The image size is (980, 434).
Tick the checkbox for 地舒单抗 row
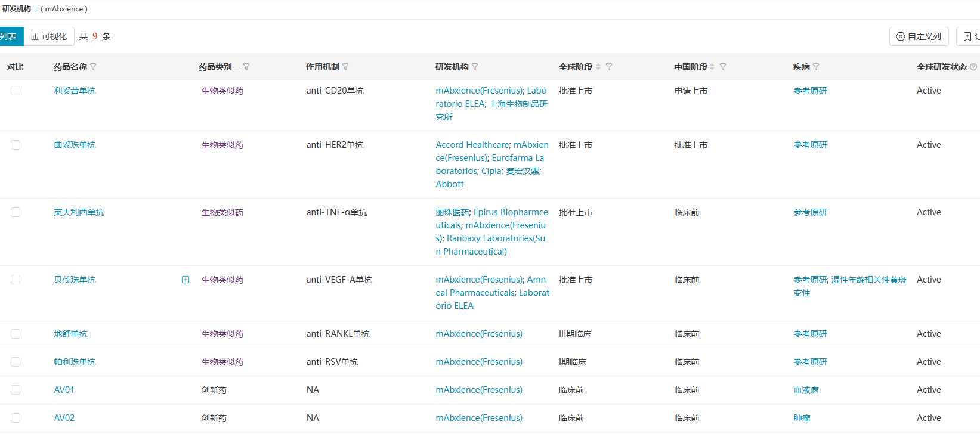tap(16, 334)
